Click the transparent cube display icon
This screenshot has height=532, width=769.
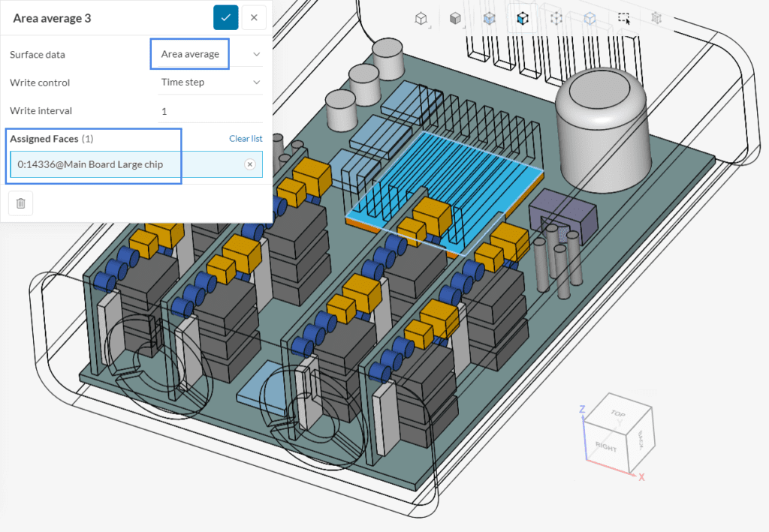point(590,19)
